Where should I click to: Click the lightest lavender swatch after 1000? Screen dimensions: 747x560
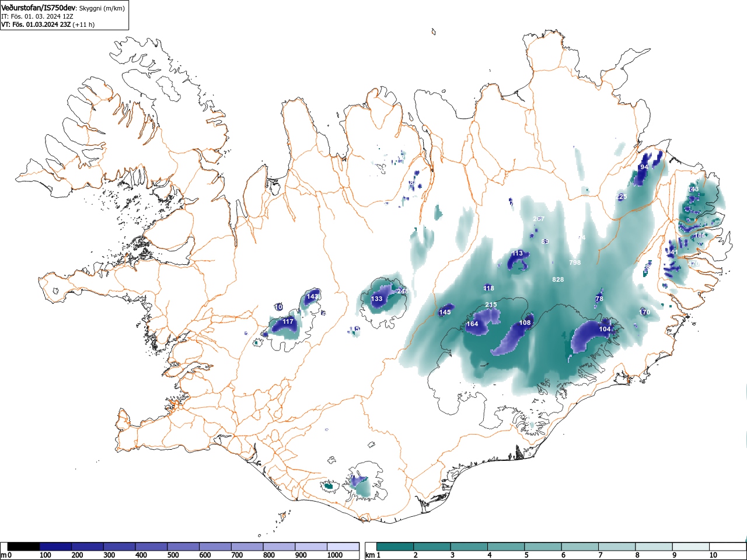pos(343,547)
